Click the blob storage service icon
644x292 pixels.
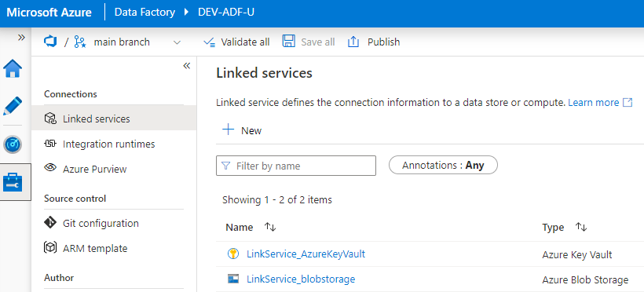point(233,279)
